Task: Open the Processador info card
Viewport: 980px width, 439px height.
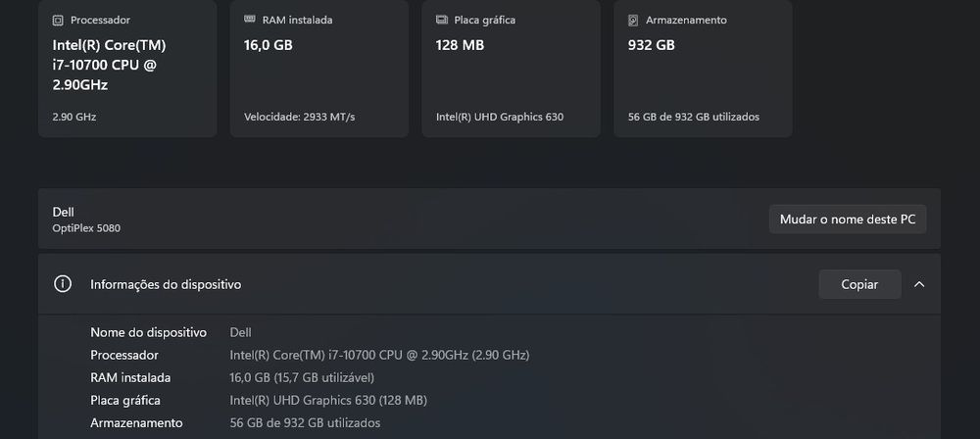Action: click(127, 69)
